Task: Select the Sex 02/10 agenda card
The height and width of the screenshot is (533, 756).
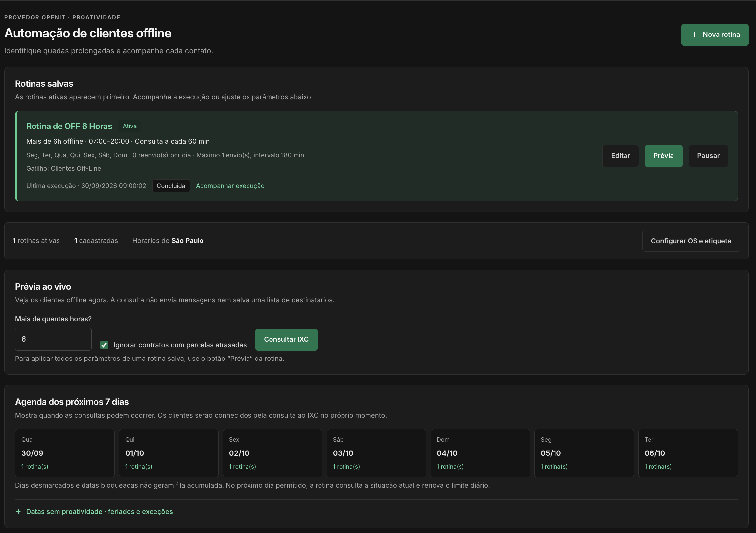Action: point(272,453)
